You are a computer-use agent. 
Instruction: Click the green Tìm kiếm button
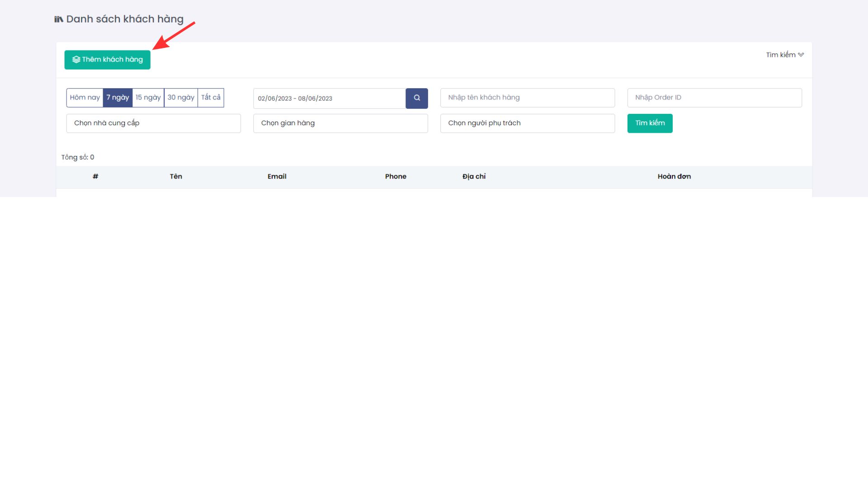pyautogui.click(x=650, y=123)
